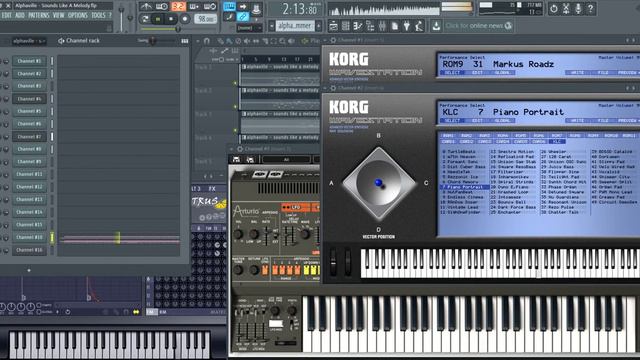Toggle typing keyboard to piano icon
The image size is (640, 360).
click(x=229, y=7)
